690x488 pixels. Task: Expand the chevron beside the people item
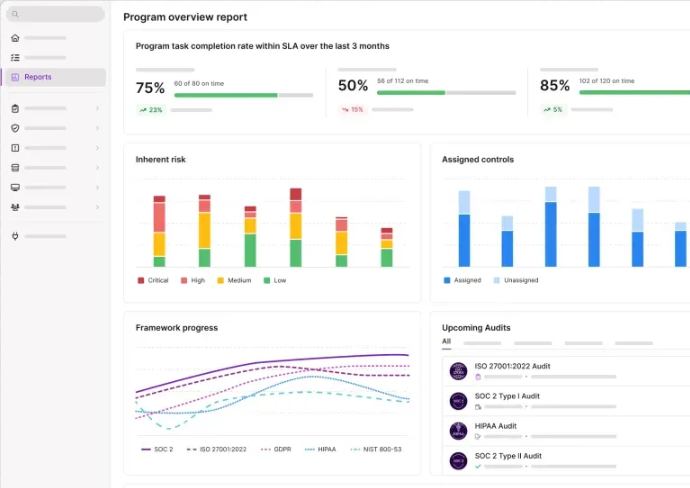pyautogui.click(x=97, y=207)
